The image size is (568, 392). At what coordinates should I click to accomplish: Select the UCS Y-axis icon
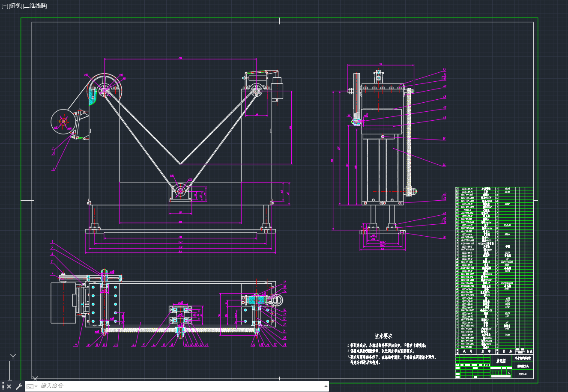coord(13,357)
